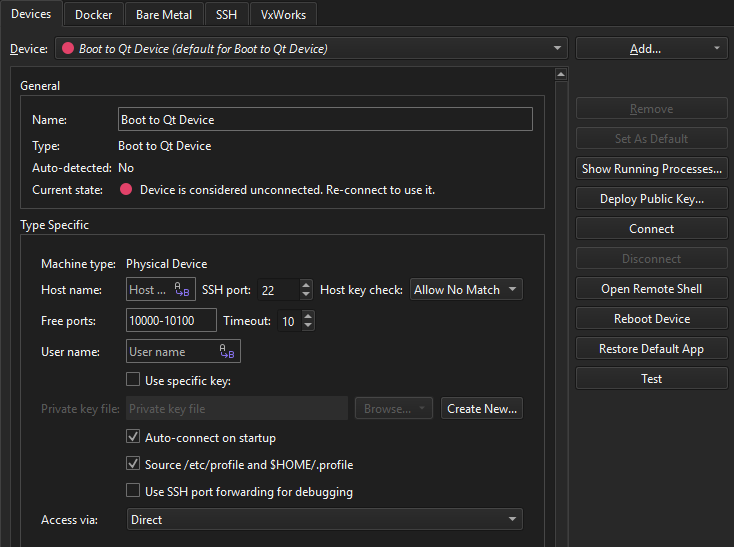Screen dimensions: 734x547
Task: Click the SSH port number field
Action: pyautogui.click(x=278, y=290)
